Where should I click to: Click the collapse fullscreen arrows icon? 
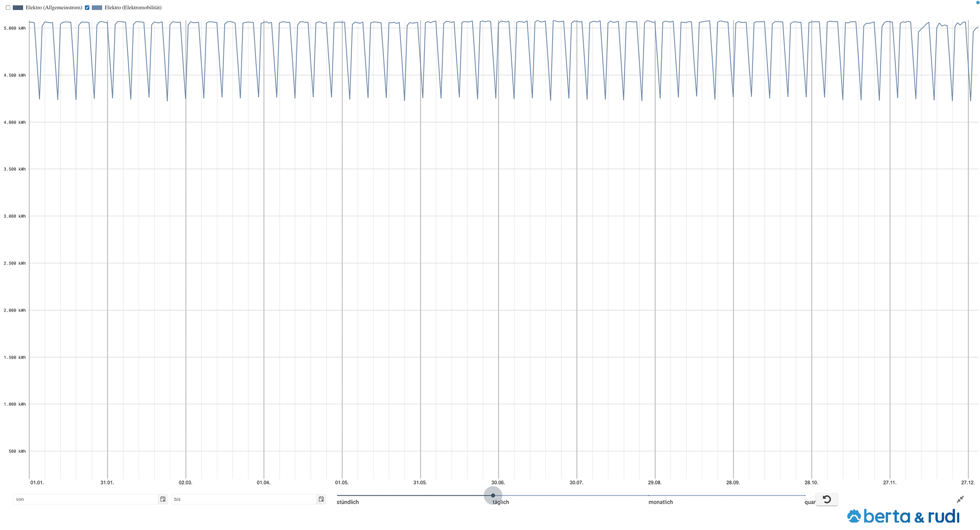click(x=960, y=499)
